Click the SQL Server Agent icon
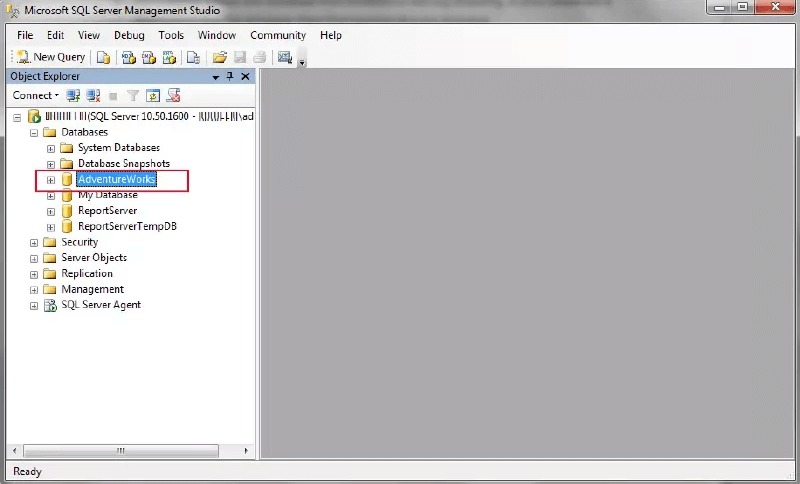The height and width of the screenshot is (484, 800). (50, 305)
